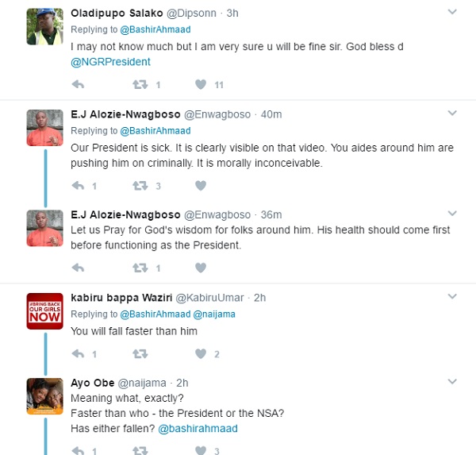Reply to Oladipupo Salako's tweet

(x=78, y=84)
